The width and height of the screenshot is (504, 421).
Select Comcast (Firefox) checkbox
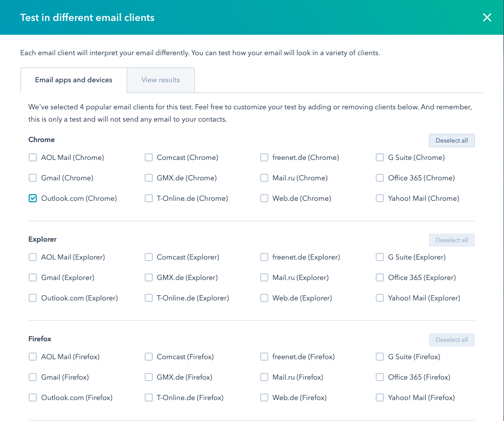[x=149, y=357]
